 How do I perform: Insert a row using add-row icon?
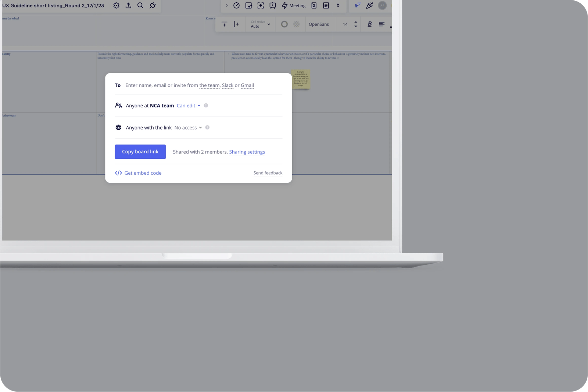225,24
